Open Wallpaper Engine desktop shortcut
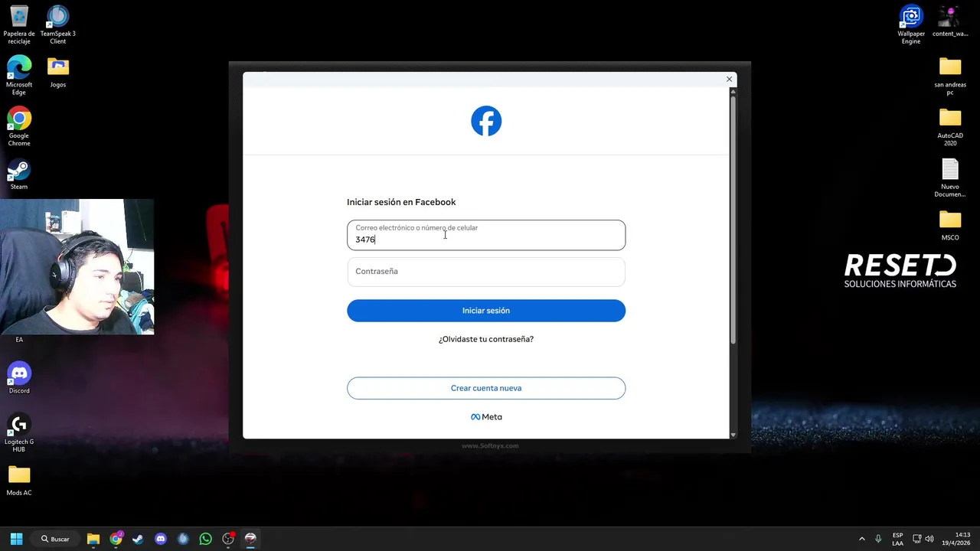The width and height of the screenshot is (980, 551). [x=911, y=24]
